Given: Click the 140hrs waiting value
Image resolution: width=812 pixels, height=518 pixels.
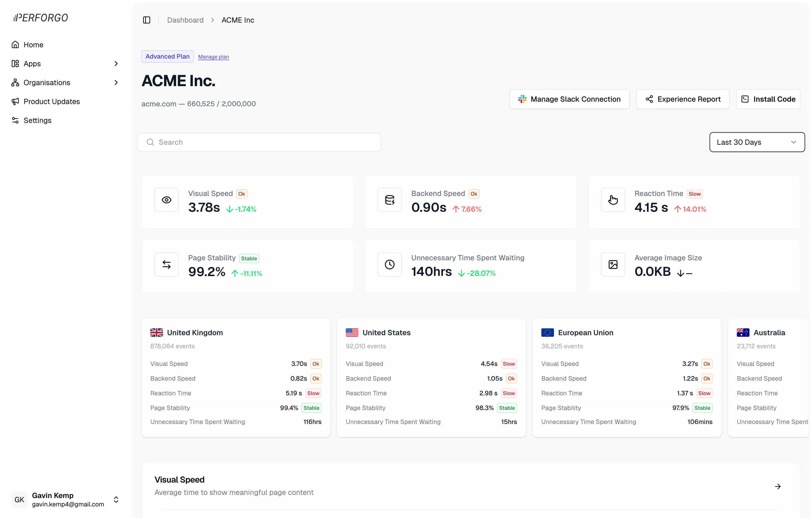Looking at the screenshot, I should click(432, 272).
